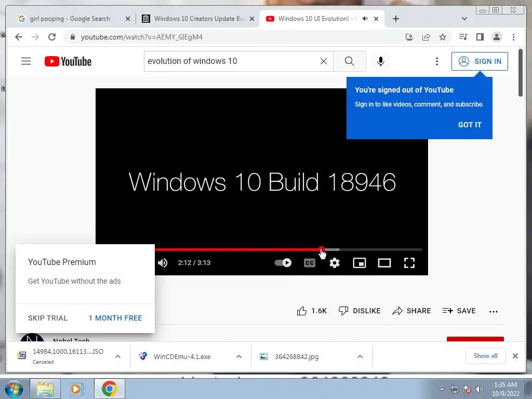This screenshot has width=532, height=399.
Task: Show hidden system tray icons
Action: pyautogui.click(x=442, y=389)
